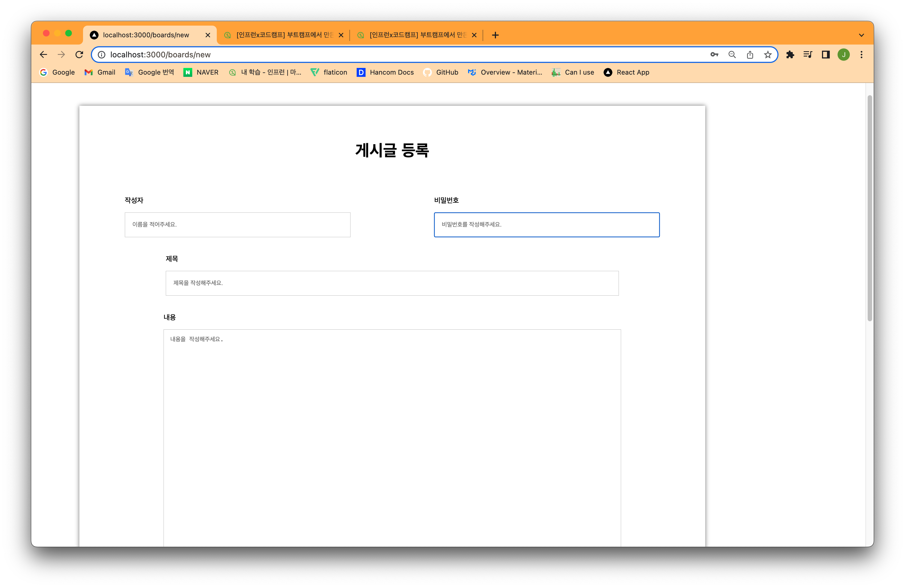Reload the localhost boards page
The image size is (905, 588).
[79, 55]
